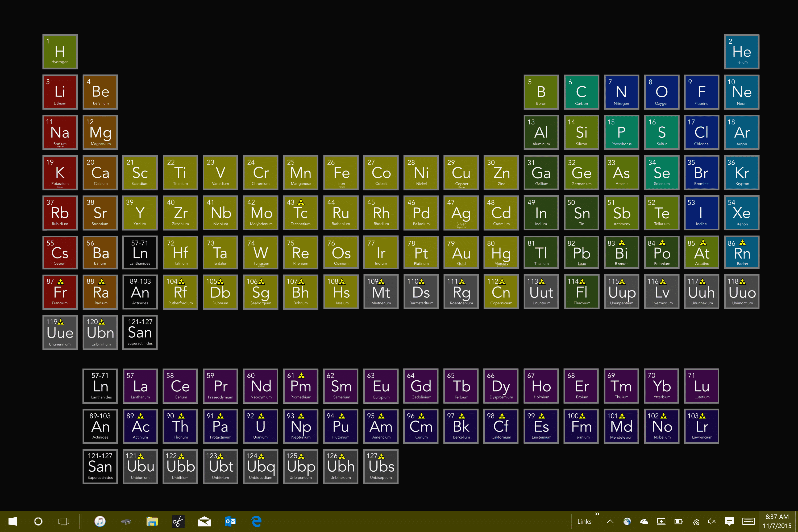Click the Links toolbar label
The image size is (798, 532).
(584, 521)
